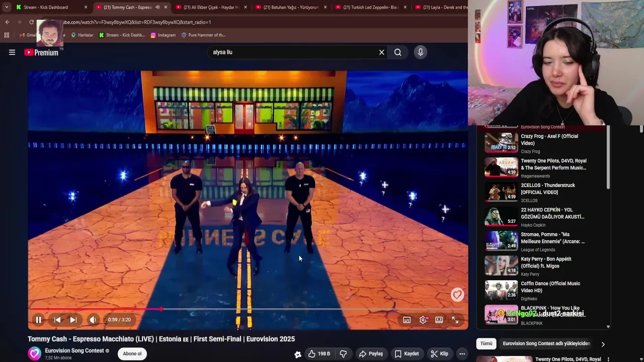The image size is (644, 362).
Task: Mute the Tommy Cash tab audio icon
Action: [157, 7]
